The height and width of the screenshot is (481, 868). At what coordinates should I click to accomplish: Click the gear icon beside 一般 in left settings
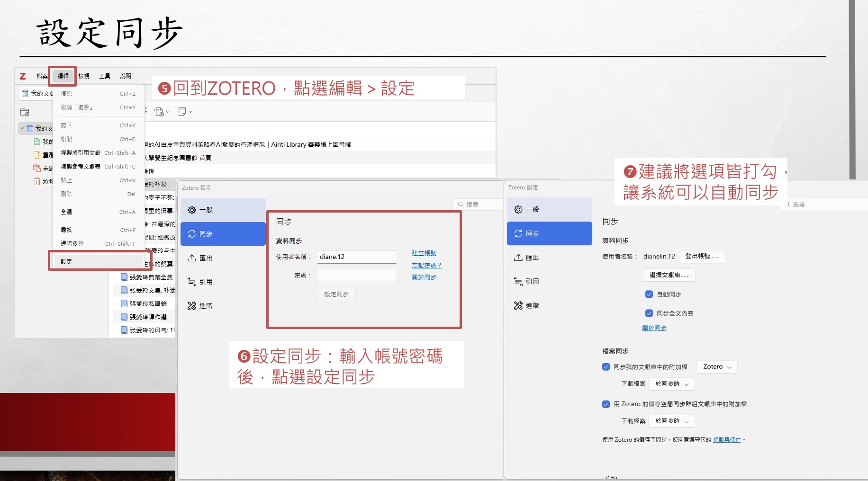coord(192,210)
